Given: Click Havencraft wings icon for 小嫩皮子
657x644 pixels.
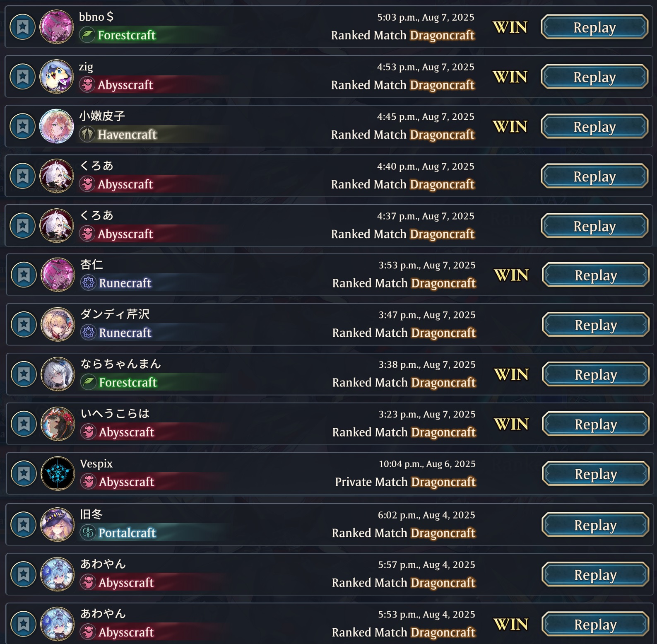Looking at the screenshot, I should click(x=87, y=134).
